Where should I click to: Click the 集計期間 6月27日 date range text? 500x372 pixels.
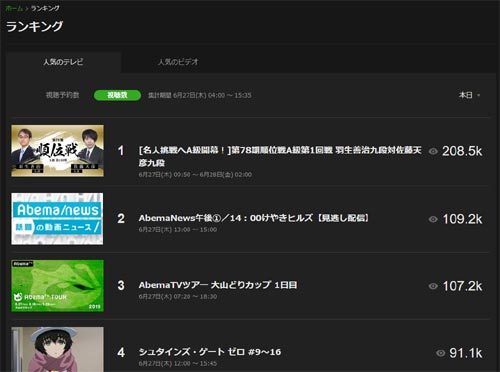(200, 95)
